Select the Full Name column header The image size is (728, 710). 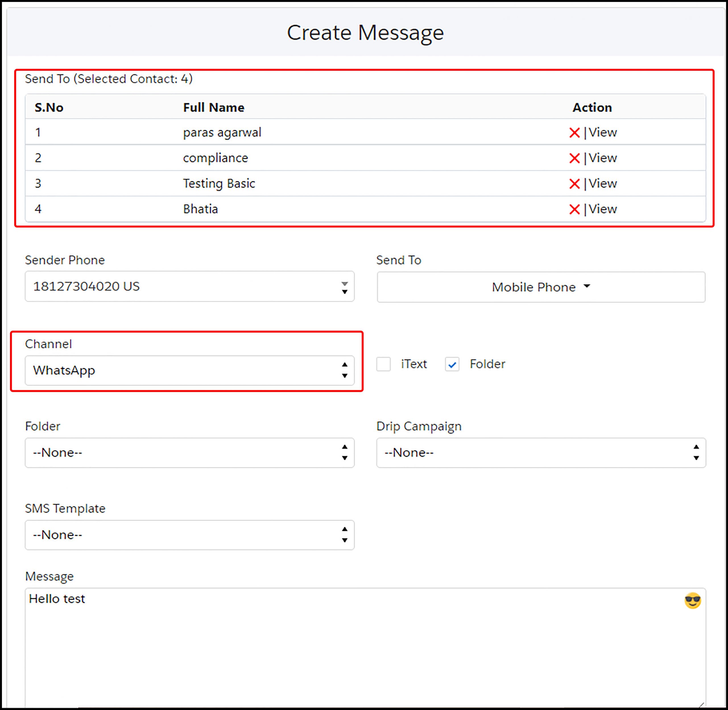(214, 107)
